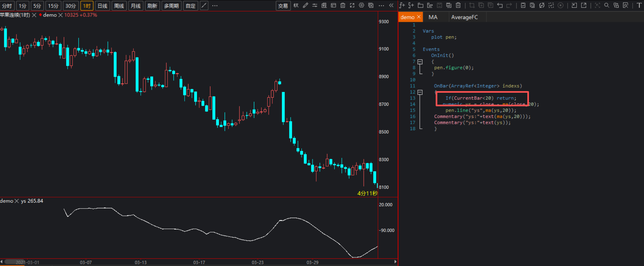Click the undo arrow in editor toolbar
Viewport: 644px width, 266px height.
(500, 5)
